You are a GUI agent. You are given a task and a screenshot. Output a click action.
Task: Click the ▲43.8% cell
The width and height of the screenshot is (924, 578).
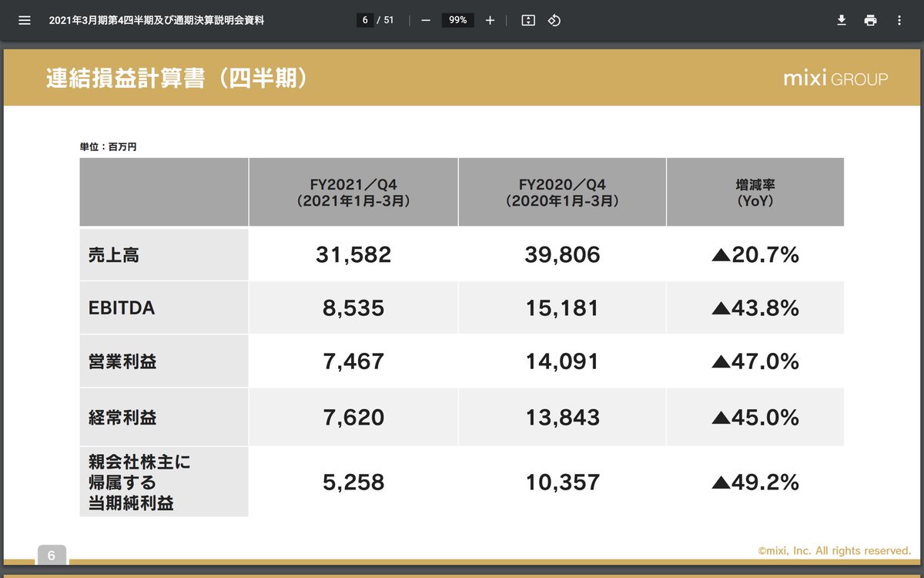(x=755, y=308)
